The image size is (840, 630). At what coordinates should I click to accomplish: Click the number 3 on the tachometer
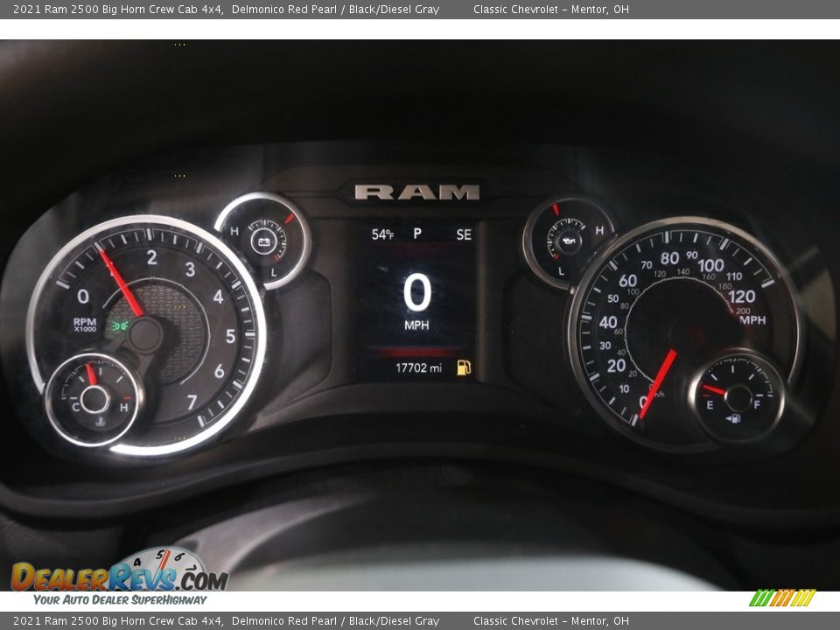190,269
